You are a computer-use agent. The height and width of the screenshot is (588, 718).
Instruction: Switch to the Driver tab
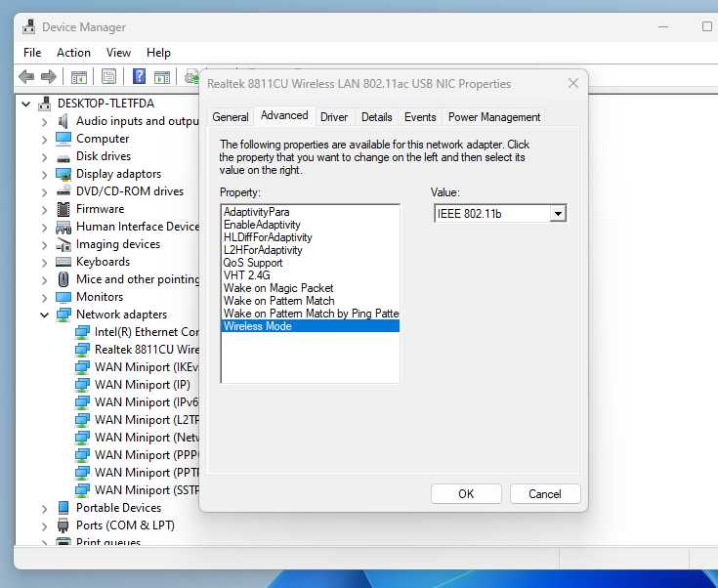pos(334,117)
